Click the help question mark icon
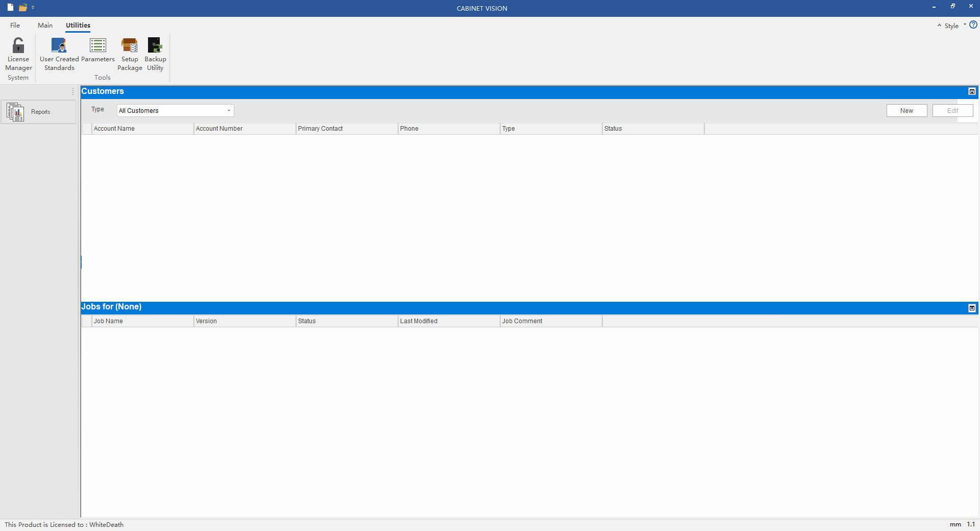 (x=973, y=25)
